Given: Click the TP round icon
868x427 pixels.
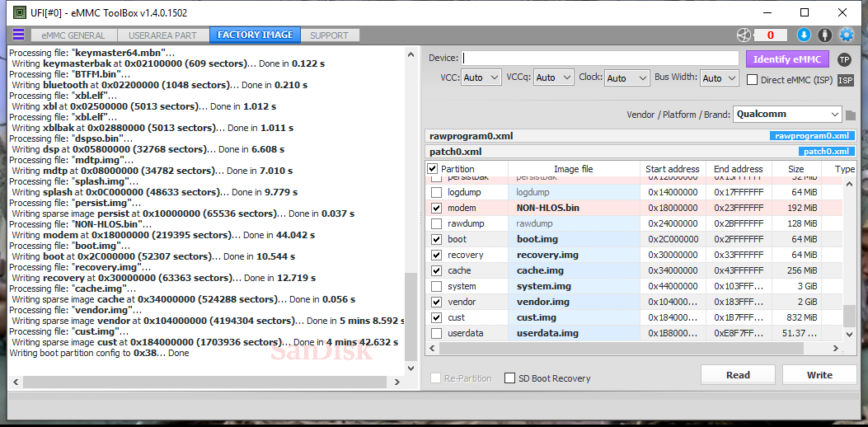Looking at the screenshot, I should coord(844,59).
